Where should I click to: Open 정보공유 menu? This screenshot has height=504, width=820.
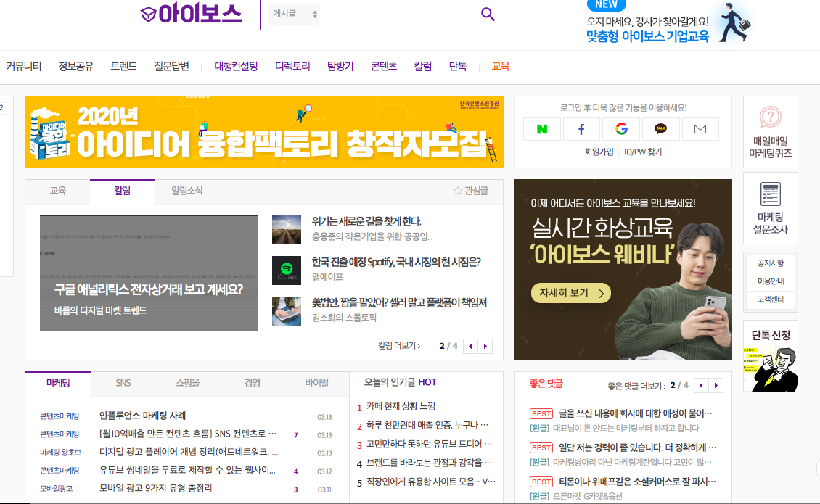pyautogui.click(x=75, y=67)
